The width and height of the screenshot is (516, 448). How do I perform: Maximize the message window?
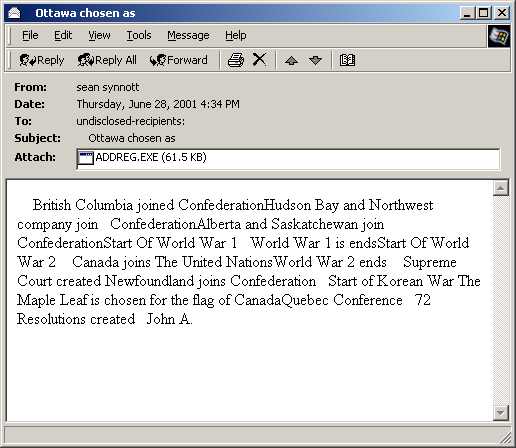tap(483, 13)
